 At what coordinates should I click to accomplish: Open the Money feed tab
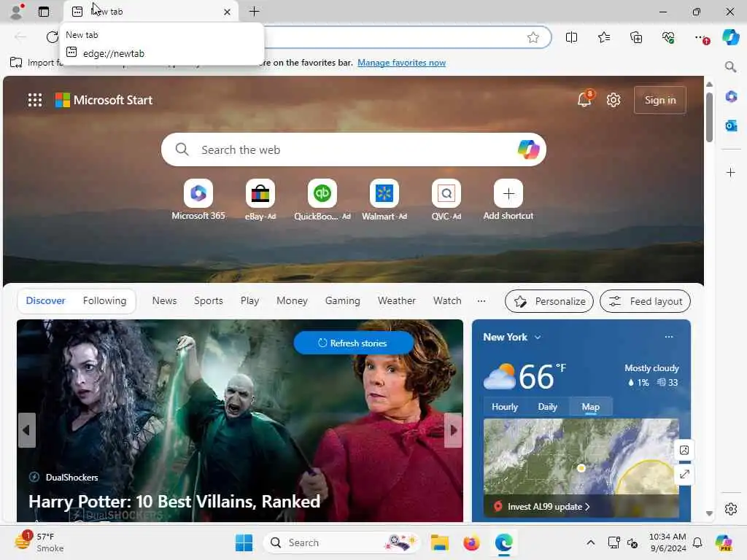pos(292,301)
